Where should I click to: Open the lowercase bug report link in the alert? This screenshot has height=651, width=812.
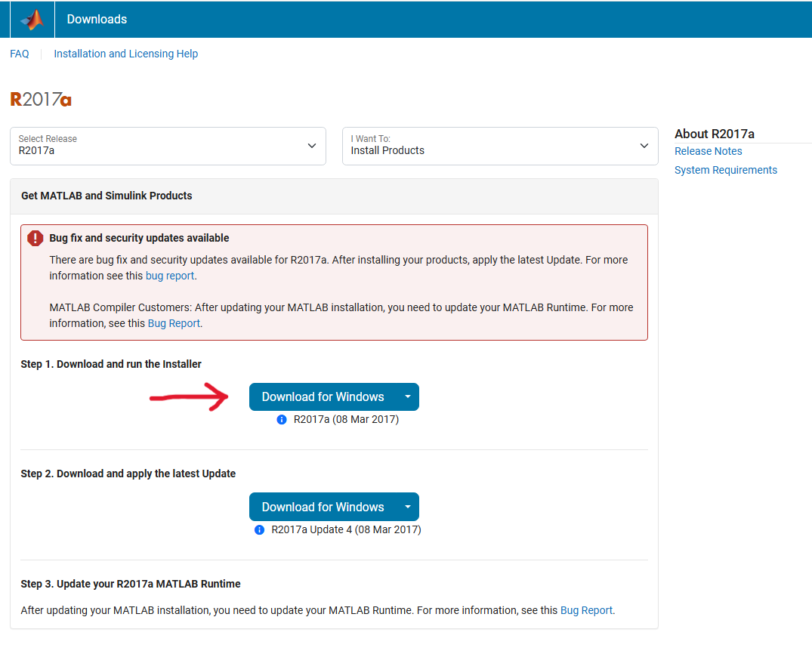point(170,276)
